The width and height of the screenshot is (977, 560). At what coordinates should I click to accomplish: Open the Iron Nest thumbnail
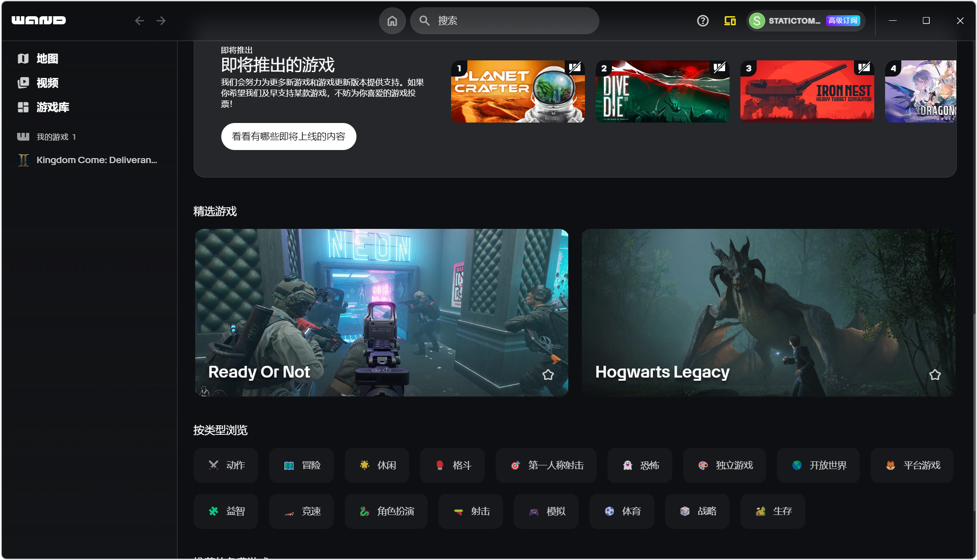tap(807, 91)
